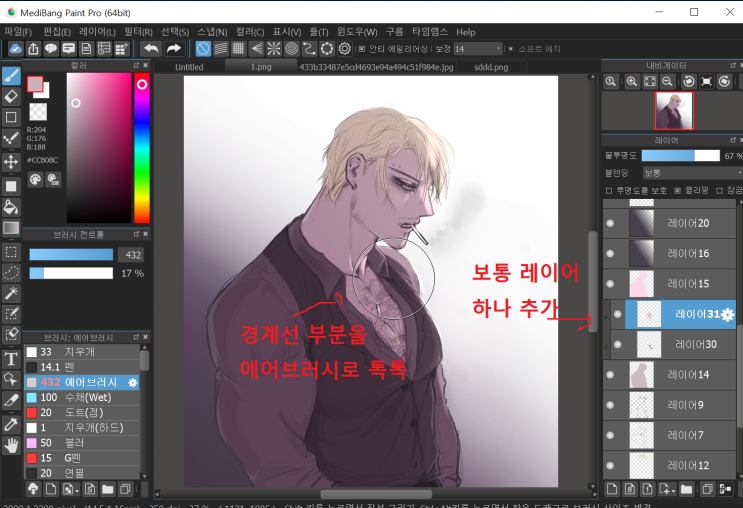Open the palette icon in color panel
The image size is (743, 508).
tap(36, 179)
